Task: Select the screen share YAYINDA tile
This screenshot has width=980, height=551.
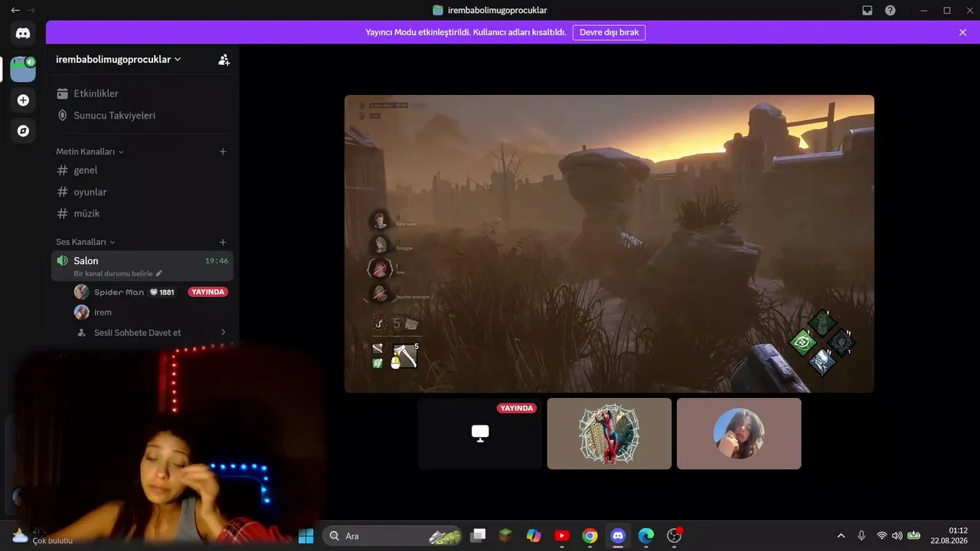Action: [480, 433]
